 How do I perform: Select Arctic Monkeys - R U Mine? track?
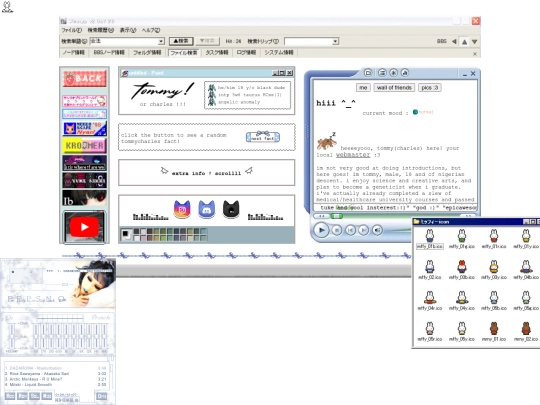pyautogui.click(x=55, y=379)
